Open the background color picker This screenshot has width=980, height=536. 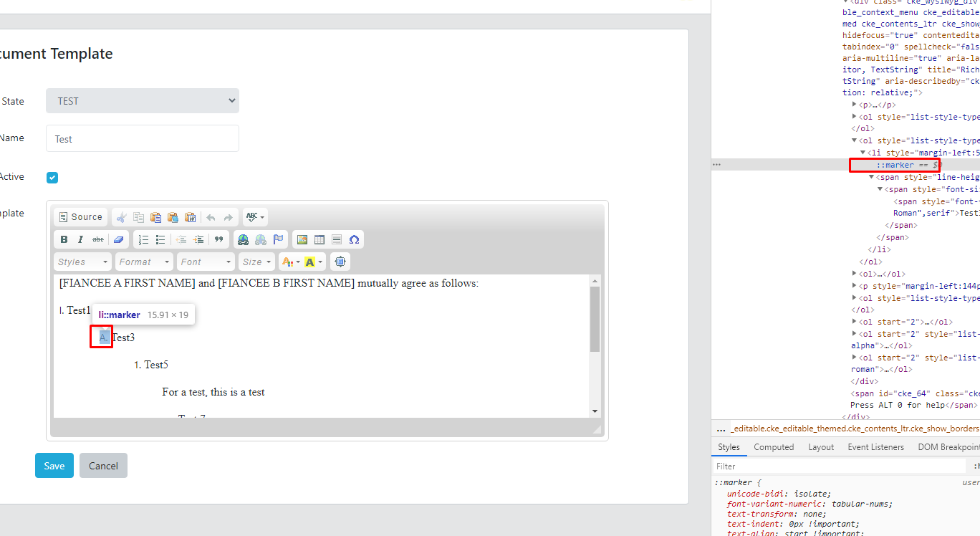[314, 262]
